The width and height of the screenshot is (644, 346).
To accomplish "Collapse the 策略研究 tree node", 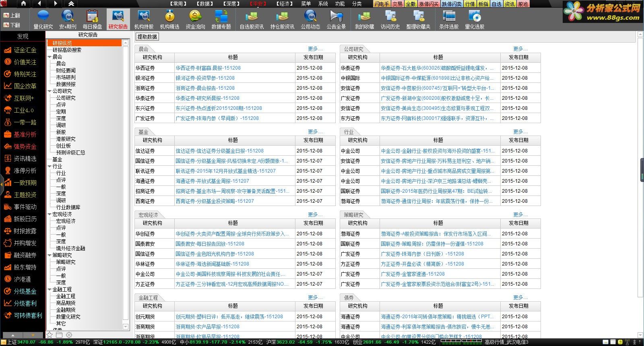I will pos(50,255).
